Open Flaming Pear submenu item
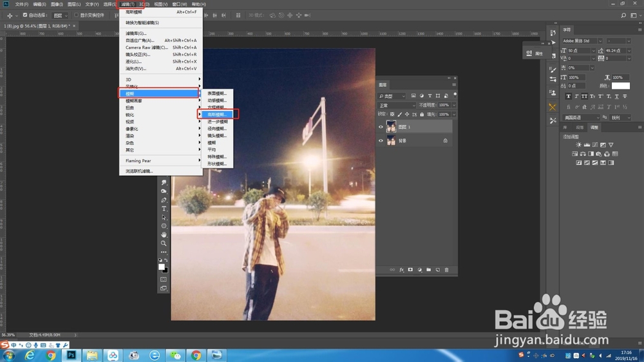The image size is (644, 362). click(x=161, y=160)
